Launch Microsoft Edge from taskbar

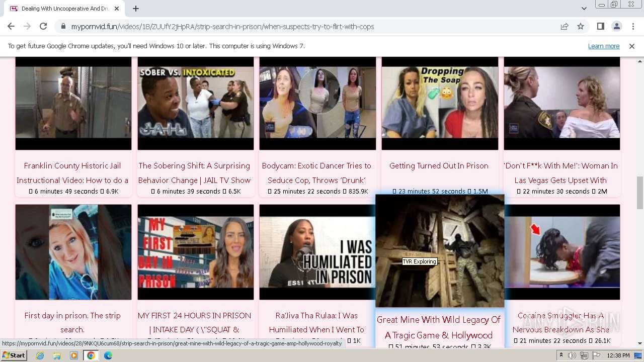click(108, 355)
